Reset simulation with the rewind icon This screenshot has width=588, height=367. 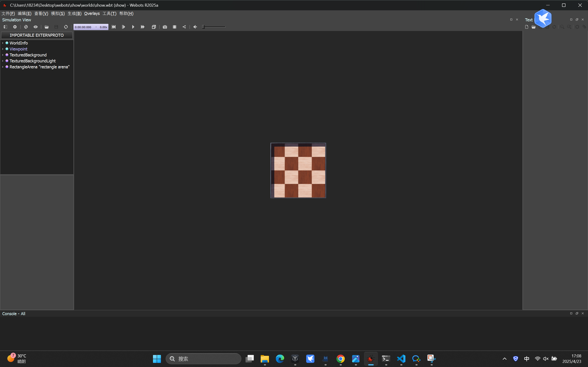tap(114, 27)
